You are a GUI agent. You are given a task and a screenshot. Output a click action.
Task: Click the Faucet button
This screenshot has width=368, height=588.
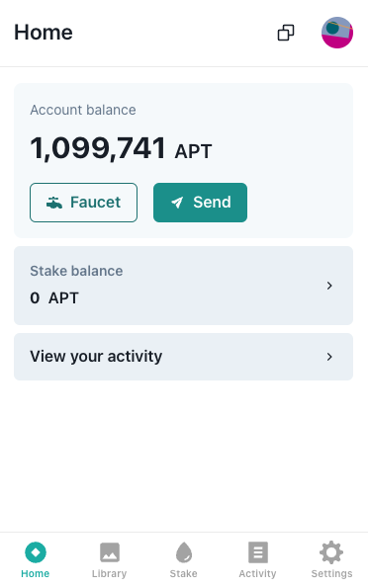[83, 203]
